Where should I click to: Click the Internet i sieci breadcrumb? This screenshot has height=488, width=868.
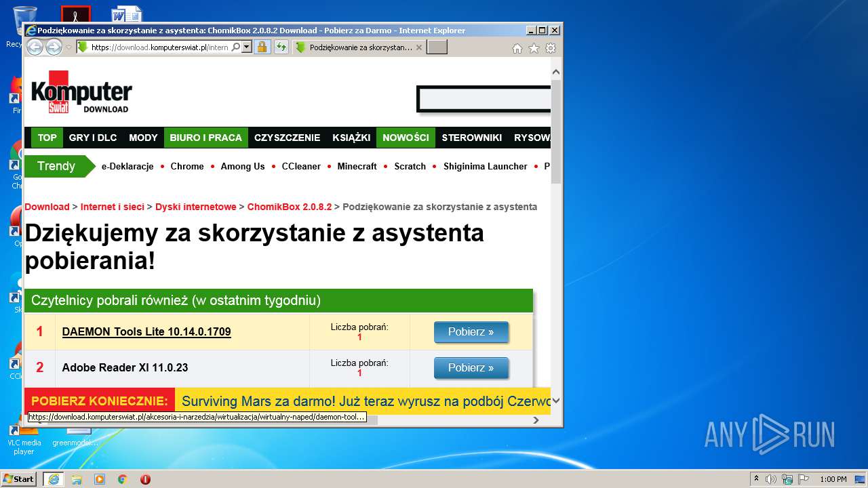(113, 207)
